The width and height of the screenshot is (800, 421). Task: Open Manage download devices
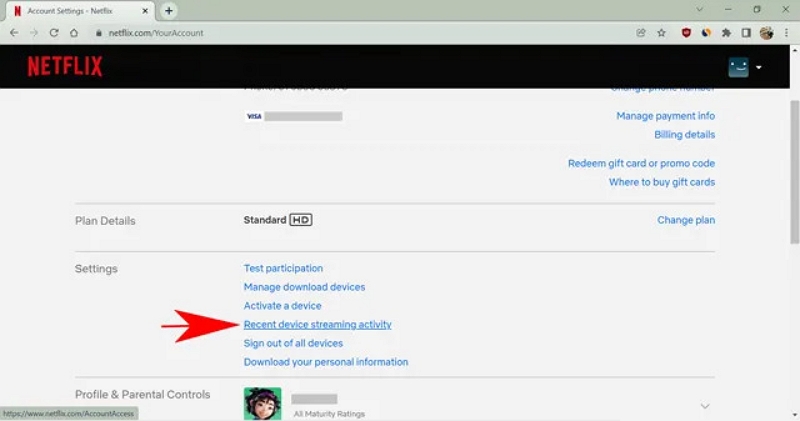pyautogui.click(x=304, y=287)
